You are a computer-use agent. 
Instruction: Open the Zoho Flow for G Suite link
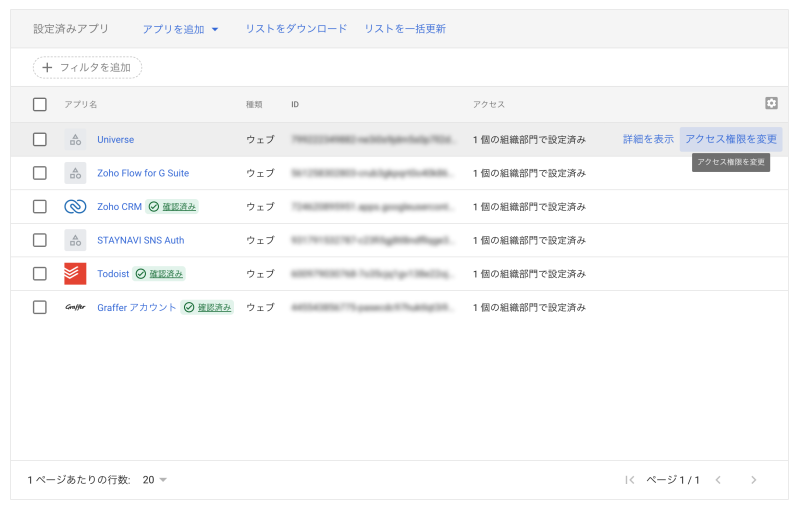pyautogui.click(x=143, y=173)
